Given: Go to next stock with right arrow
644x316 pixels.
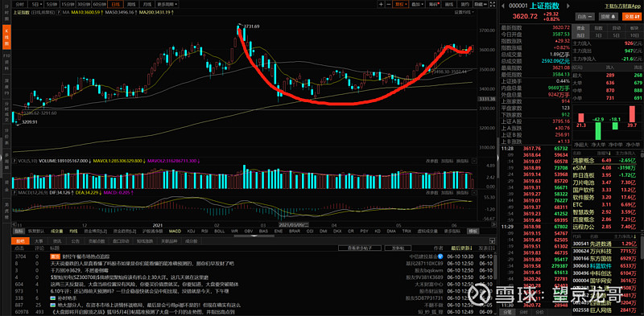Looking at the screenshot, I should pyautogui.click(x=568, y=6).
